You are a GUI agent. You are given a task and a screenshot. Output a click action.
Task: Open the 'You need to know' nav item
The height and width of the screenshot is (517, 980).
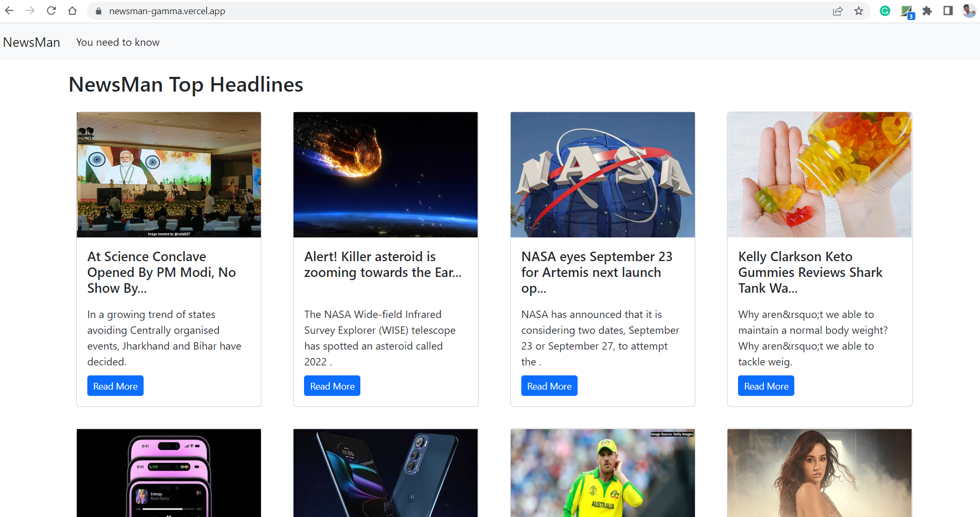point(118,42)
